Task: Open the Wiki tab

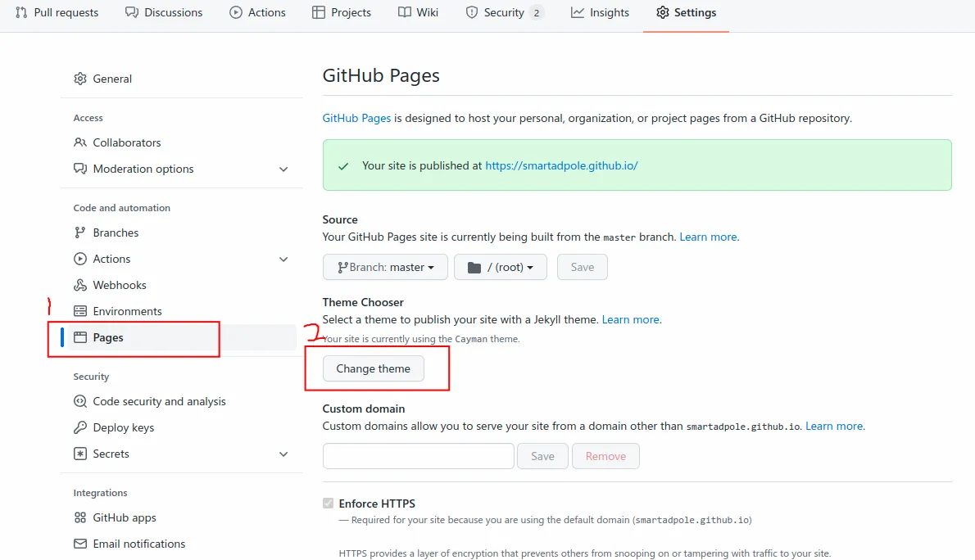Action: coord(419,12)
